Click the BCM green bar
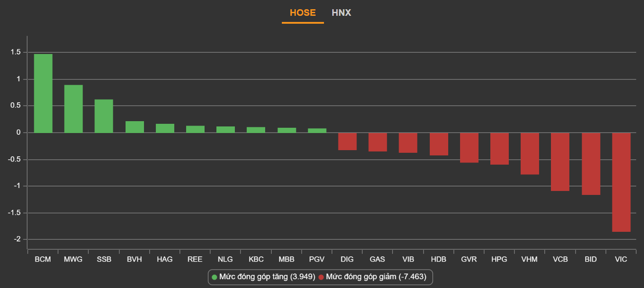 43,93
